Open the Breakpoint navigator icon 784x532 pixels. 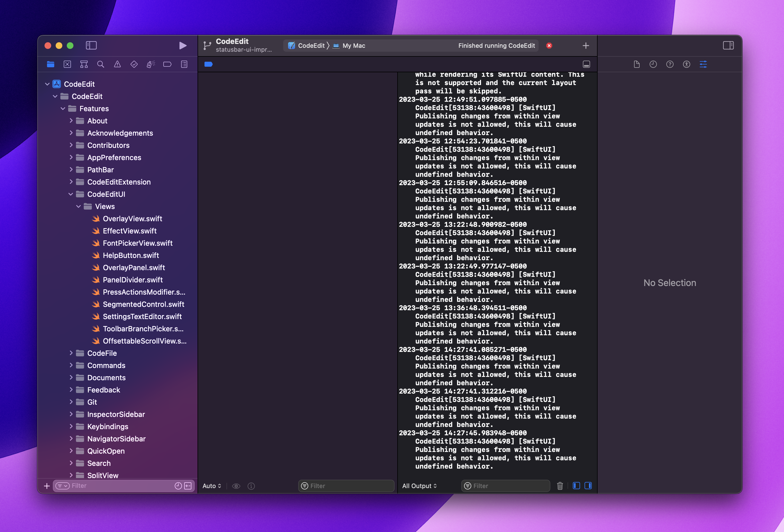tap(167, 64)
